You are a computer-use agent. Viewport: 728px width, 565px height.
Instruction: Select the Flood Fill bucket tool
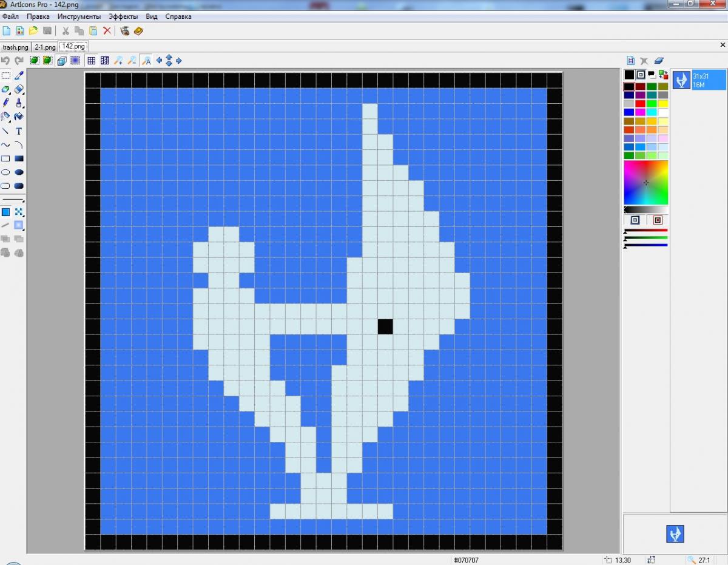point(19,117)
